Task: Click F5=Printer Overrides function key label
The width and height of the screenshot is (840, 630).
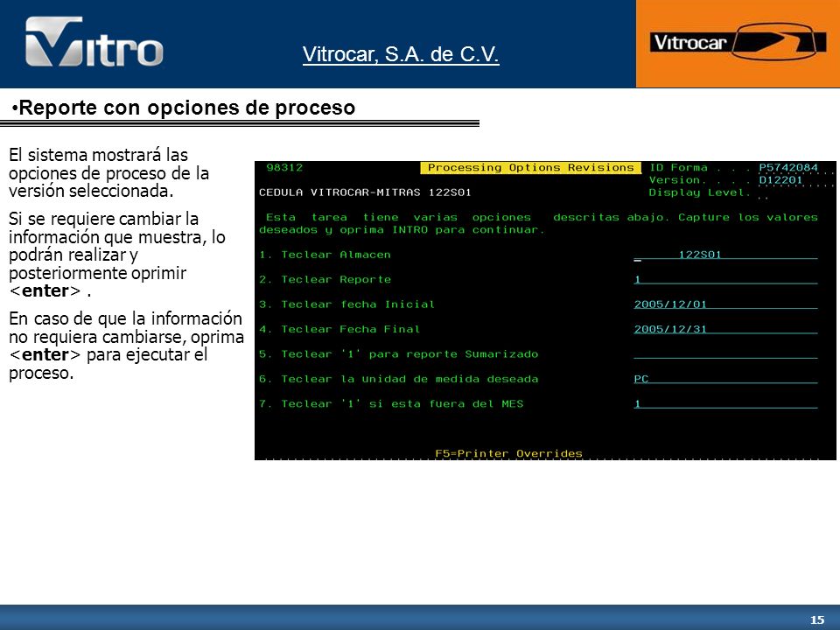Action: 508,453
